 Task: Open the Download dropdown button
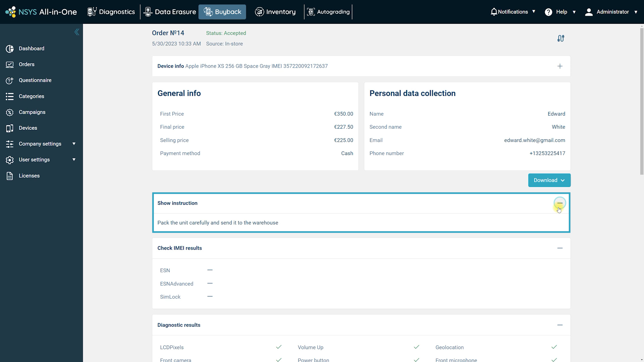click(549, 180)
